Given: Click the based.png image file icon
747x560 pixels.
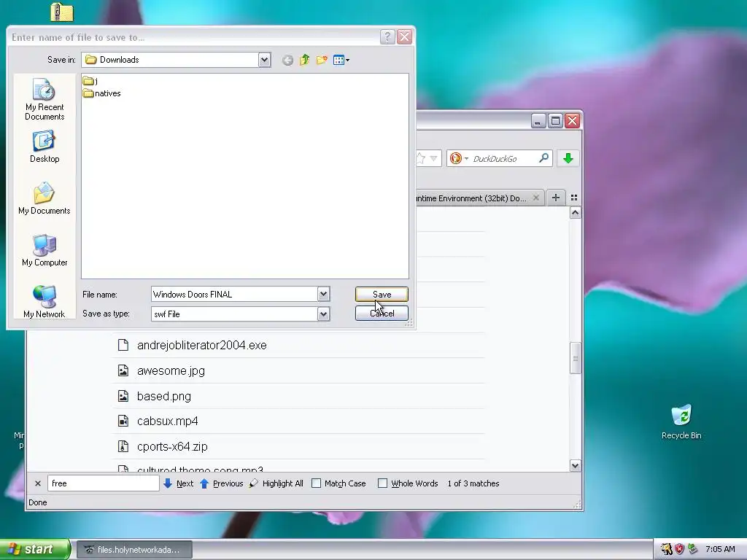Looking at the screenshot, I should tap(123, 396).
